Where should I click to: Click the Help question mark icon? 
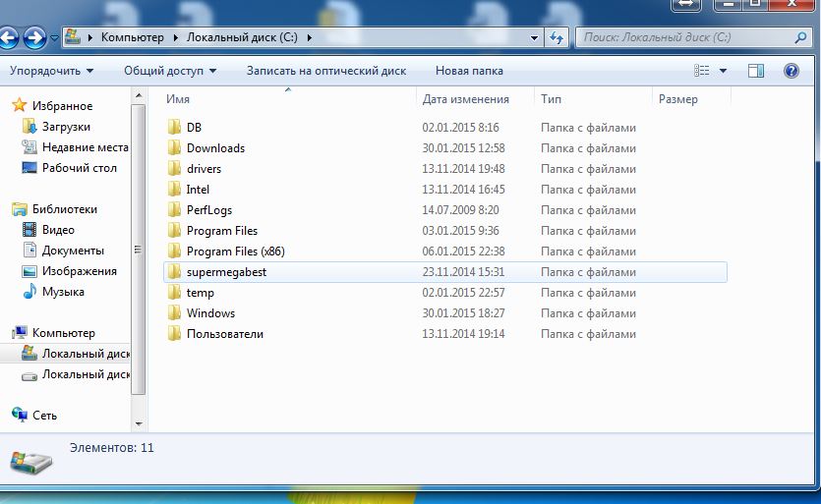pyautogui.click(x=792, y=71)
